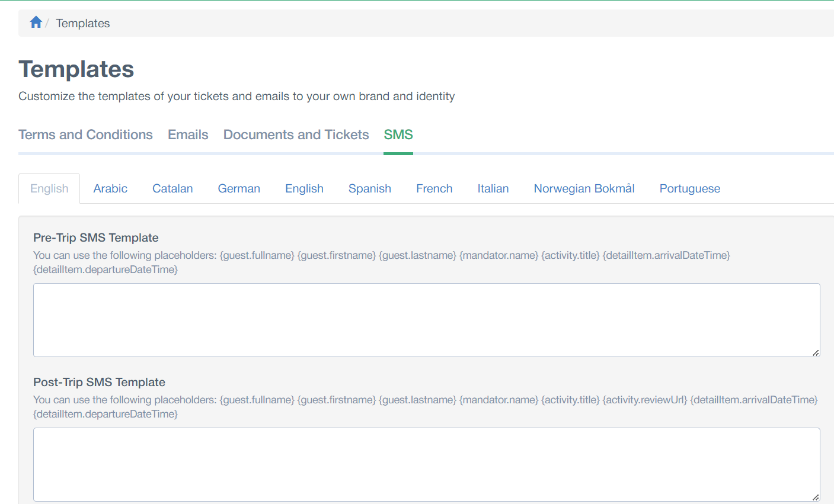Click inside the Pre-Trip SMS Template textarea
This screenshot has height=504, width=834.
pyautogui.click(x=427, y=320)
